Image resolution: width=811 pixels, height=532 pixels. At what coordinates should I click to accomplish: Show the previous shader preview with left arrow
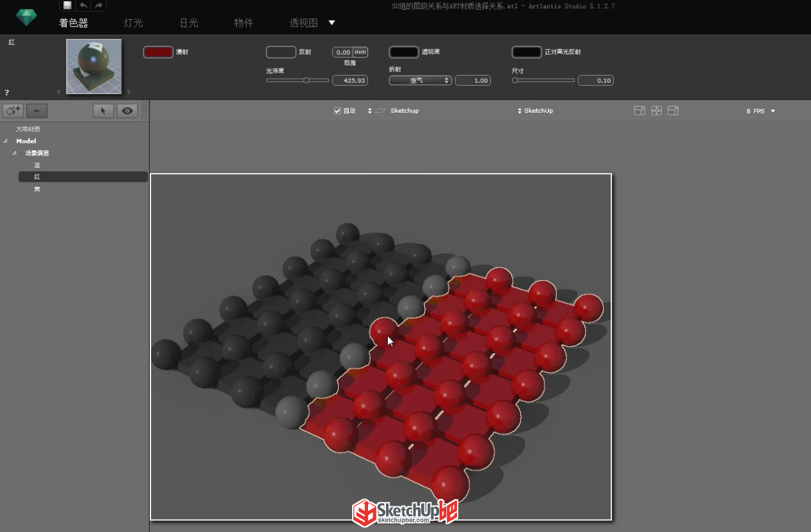(x=58, y=92)
